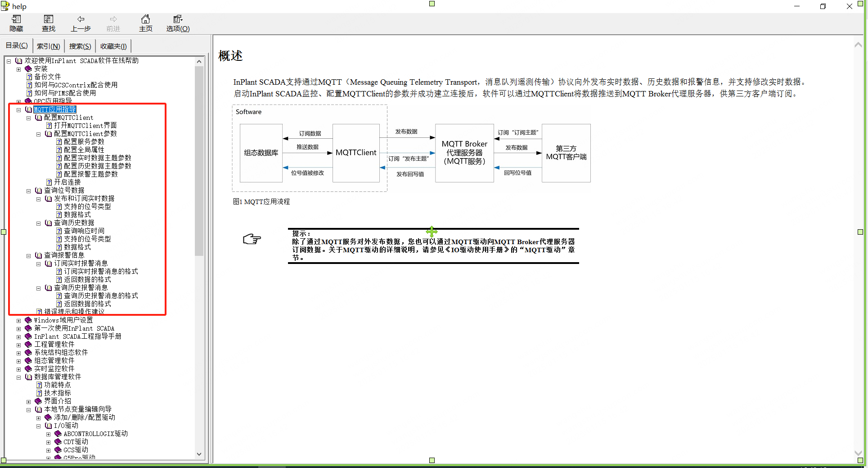Expand the ABCONTROLLOGIX驱动 node
868x468 pixels.
click(48, 434)
